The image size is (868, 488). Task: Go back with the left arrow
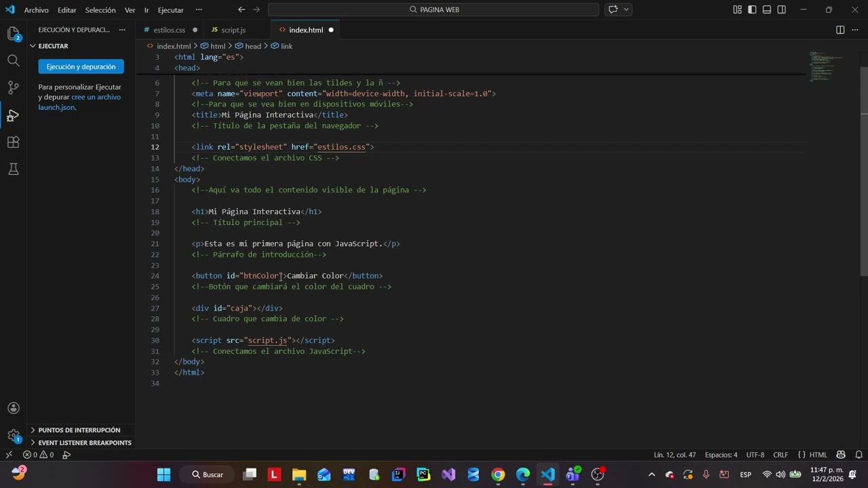click(241, 9)
